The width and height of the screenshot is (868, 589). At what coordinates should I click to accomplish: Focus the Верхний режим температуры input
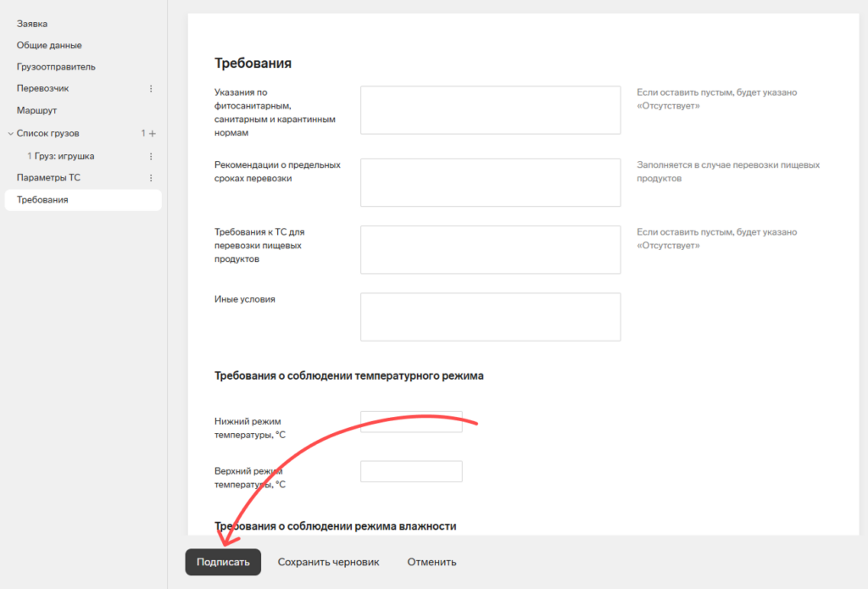click(411, 471)
